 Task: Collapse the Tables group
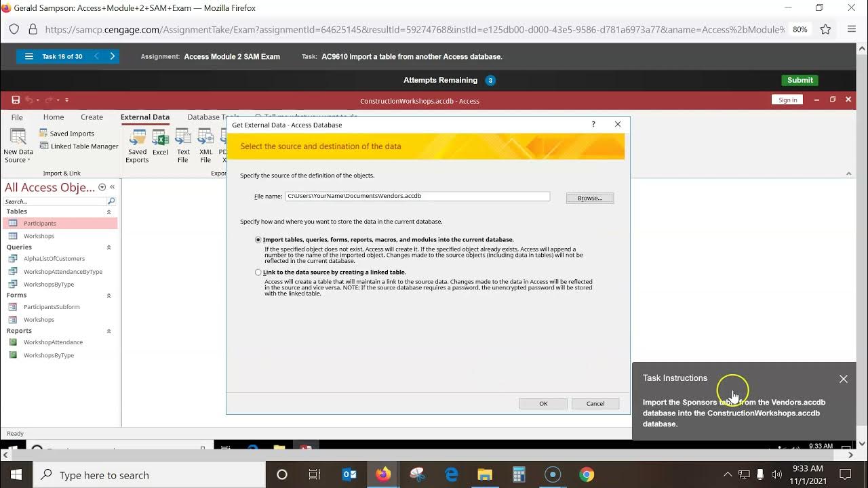coord(108,212)
